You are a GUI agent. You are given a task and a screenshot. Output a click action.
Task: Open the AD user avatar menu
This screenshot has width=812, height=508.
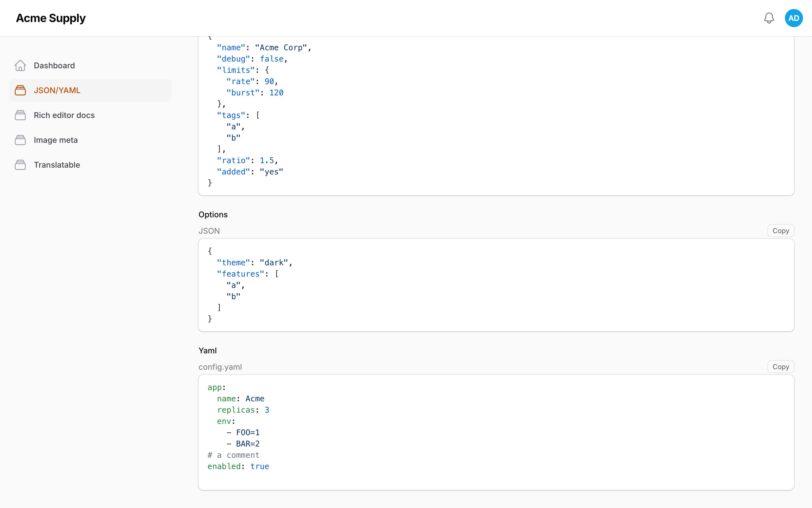pos(794,18)
